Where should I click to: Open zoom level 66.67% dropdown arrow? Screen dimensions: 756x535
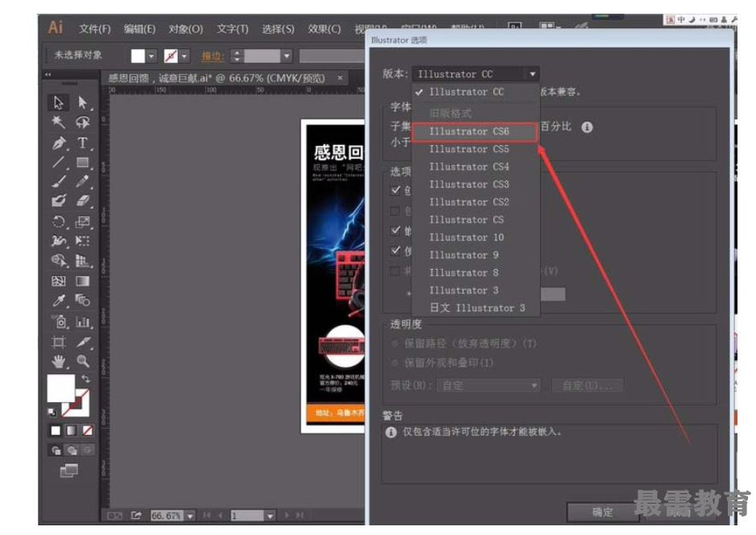coord(191,516)
